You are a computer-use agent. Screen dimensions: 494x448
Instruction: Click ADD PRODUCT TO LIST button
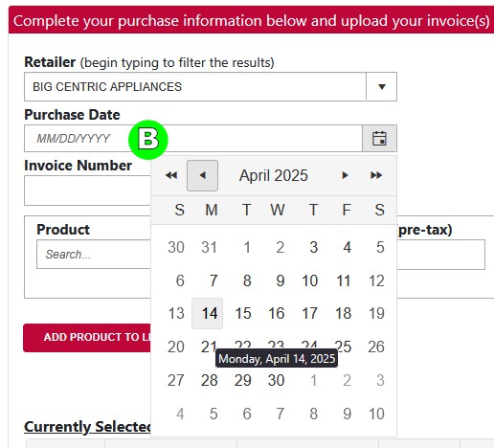click(x=87, y=338)
